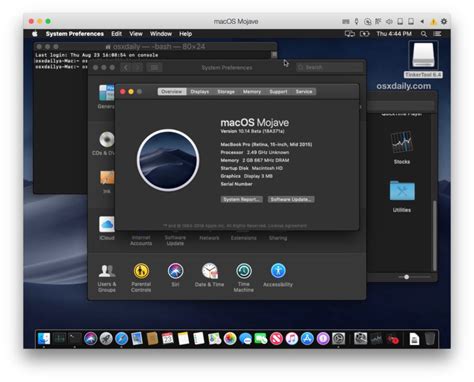Open Maps icon in the Dock
This screenshot has height=382, width=474.
click(214, 339)
